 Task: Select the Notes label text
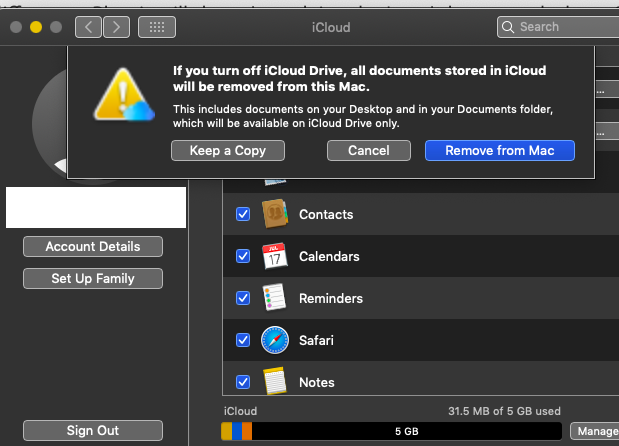click(317, 382)
